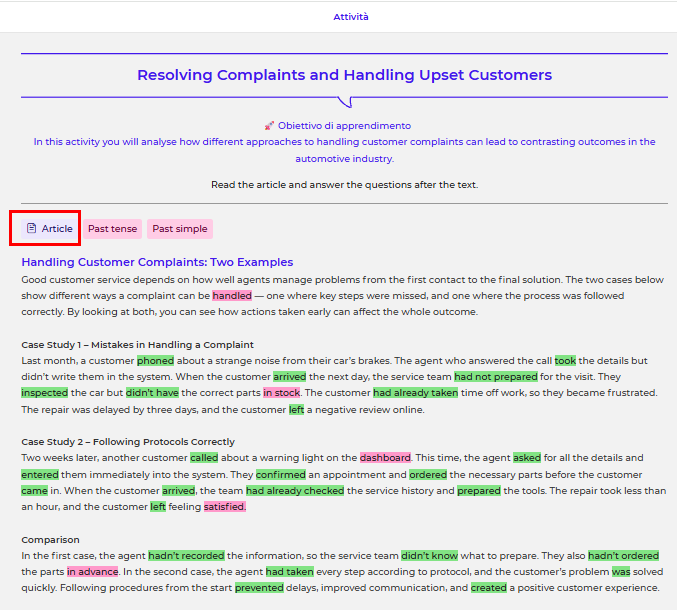Click the pink highlighted word 'dashboard'
The height and width of the screenshot is (610, 677).
tap(385, 458)
